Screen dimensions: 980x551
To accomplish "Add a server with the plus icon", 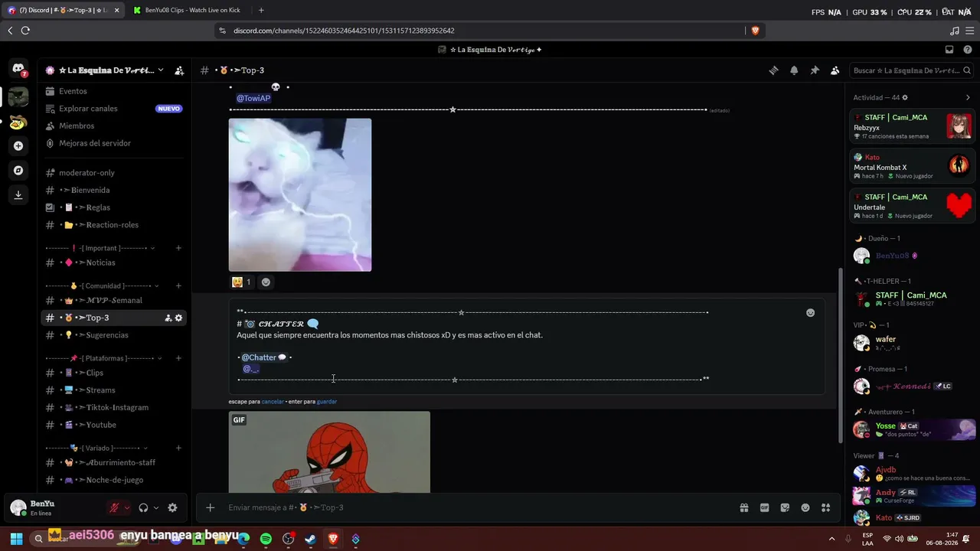I will (18, 145).
